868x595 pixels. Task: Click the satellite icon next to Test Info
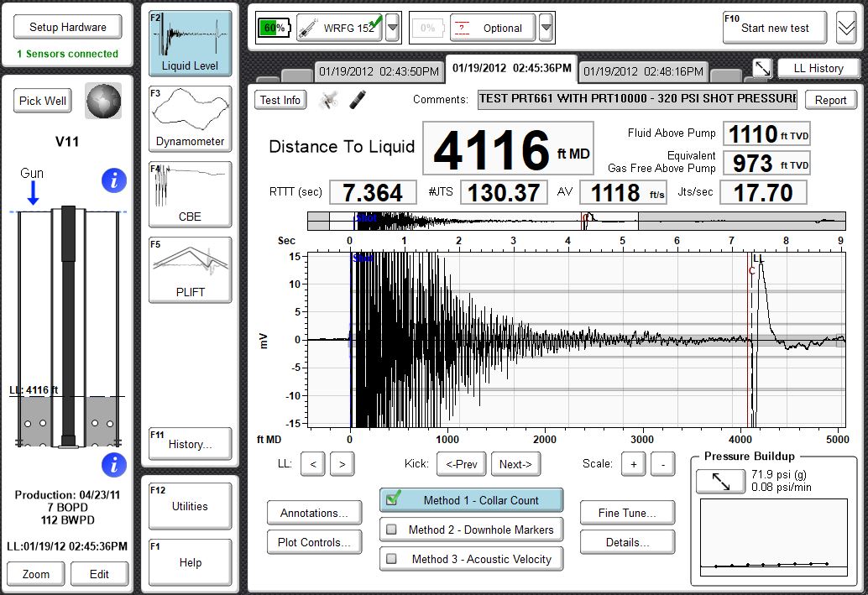[x=329, y=100]
